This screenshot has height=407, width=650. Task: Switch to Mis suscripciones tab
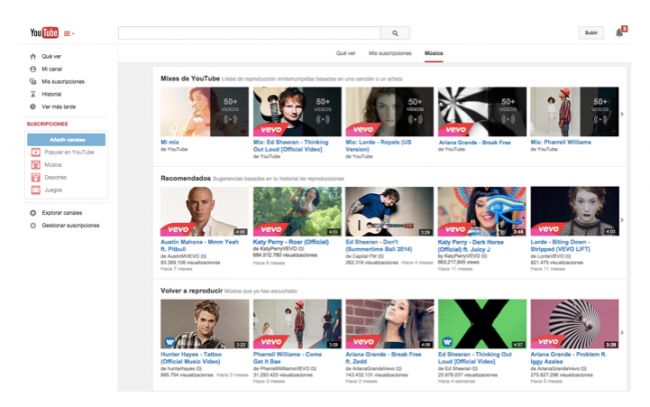[x=390, y=53]
